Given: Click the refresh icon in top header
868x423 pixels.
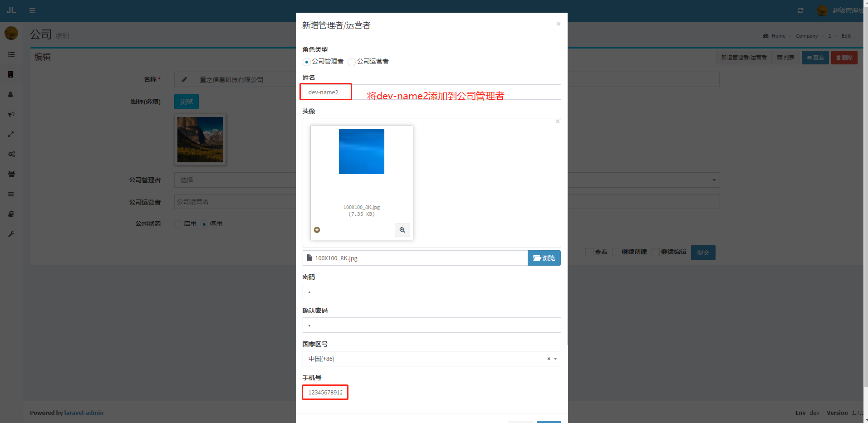Looking at the screenshot, I should tap(800, 10).
